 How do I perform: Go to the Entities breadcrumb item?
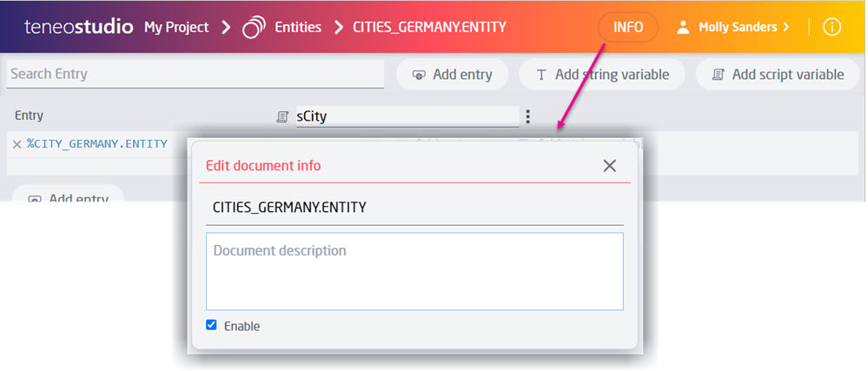(x=298, y=28)
